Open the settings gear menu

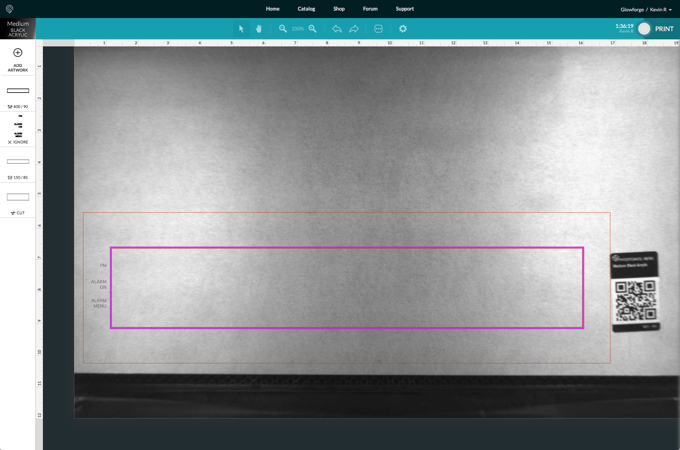tap(403, 29)
